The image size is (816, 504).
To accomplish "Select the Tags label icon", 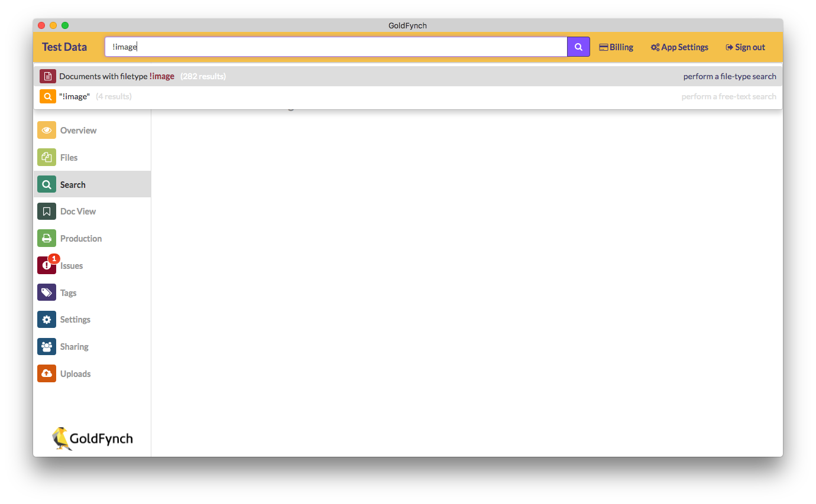I will coord(46,292).
